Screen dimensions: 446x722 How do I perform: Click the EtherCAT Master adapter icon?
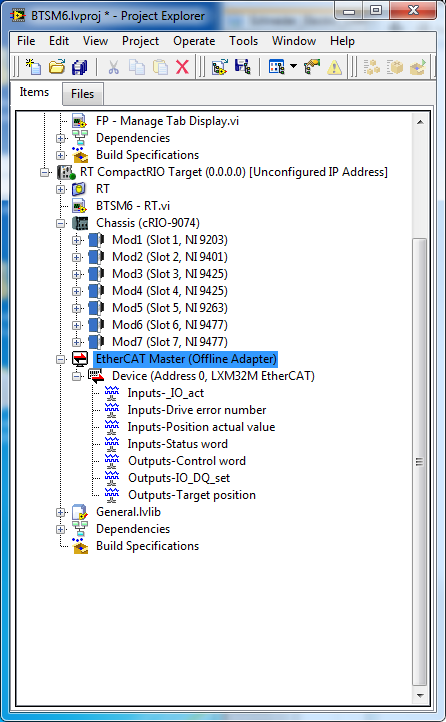coord(80,359)
